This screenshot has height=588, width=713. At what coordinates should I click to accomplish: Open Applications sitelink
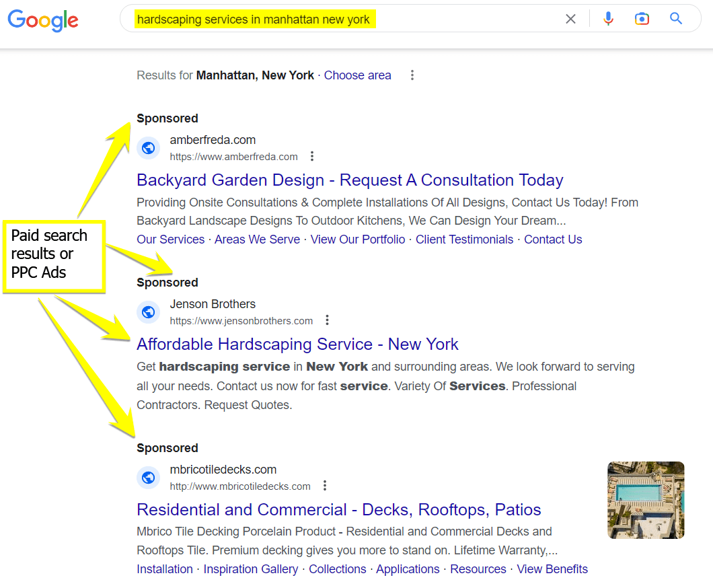408,569
